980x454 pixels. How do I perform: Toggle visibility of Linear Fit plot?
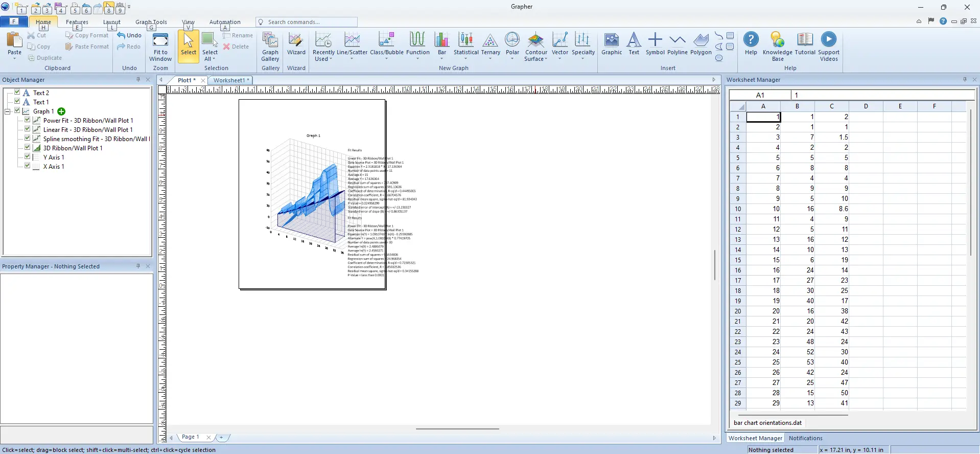[x=27, y=129]
